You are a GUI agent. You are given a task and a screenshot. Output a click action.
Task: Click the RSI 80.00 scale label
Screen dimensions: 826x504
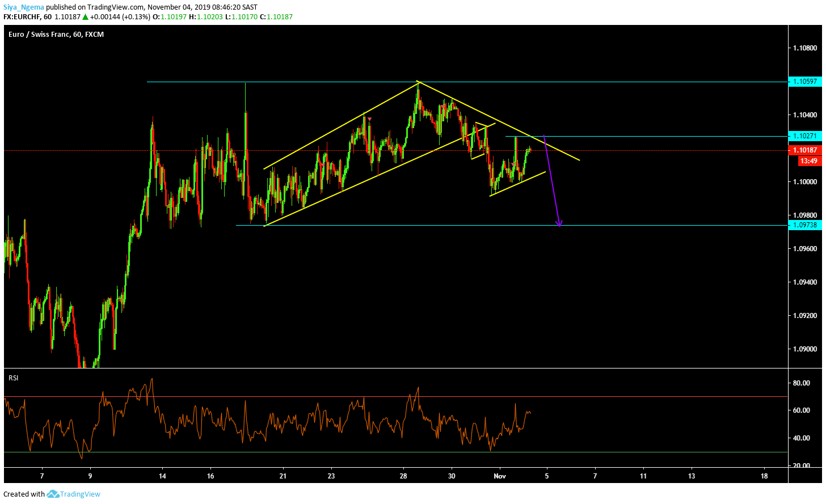coord(801,383)
